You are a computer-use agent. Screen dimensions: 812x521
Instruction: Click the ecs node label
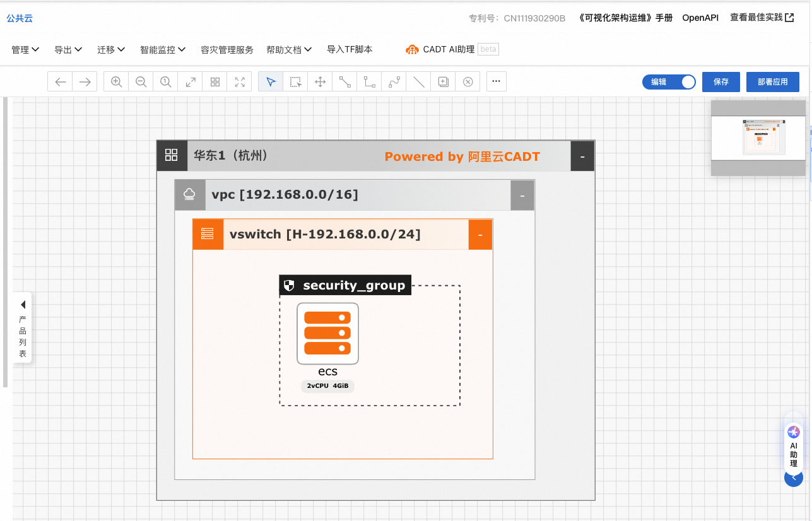[327, 372]
